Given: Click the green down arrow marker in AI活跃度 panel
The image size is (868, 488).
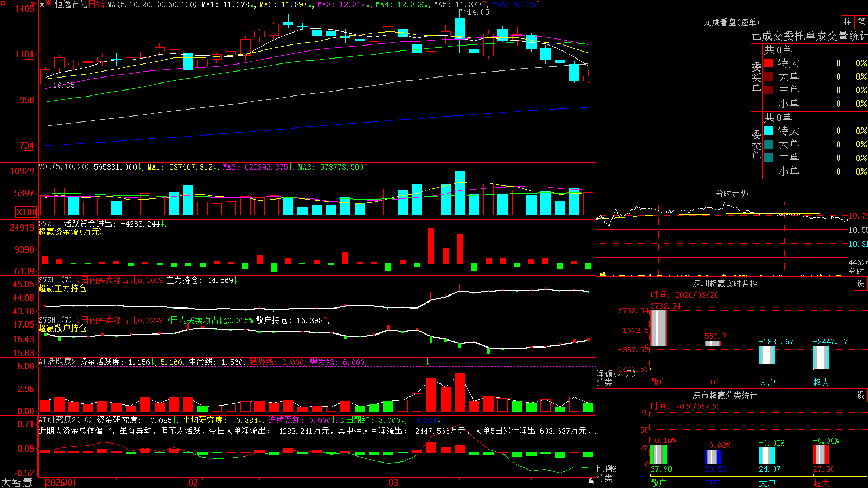Looking at the screenshot, I should pyautogui.click(x=428, y=362).
